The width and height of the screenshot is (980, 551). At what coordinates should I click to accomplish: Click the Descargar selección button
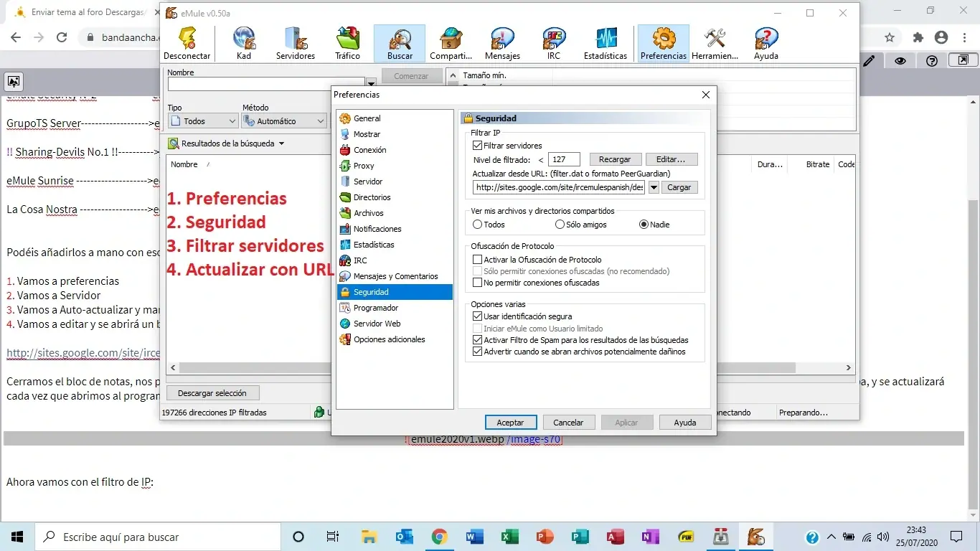(x=212, y=393)
